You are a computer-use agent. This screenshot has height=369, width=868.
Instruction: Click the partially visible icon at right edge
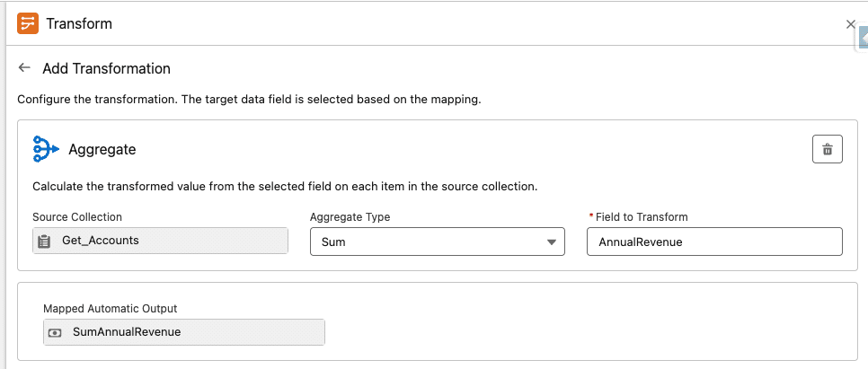coord(863,36)
